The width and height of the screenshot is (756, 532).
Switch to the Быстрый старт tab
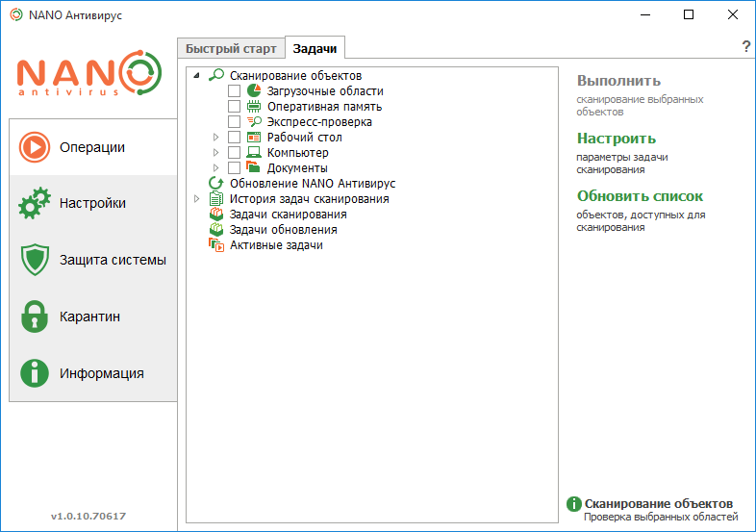coord(231,49)
